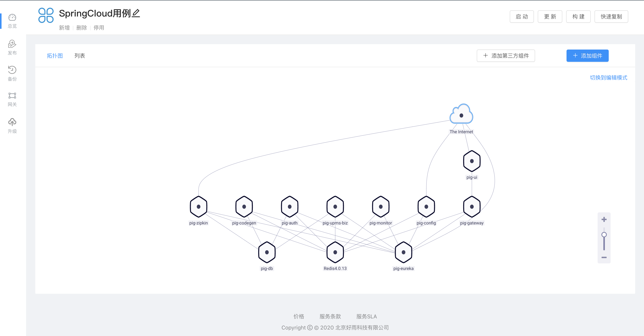Zoom out with the minus icon
The height and width of the screenshot is (336, 644).
point(604,257)
